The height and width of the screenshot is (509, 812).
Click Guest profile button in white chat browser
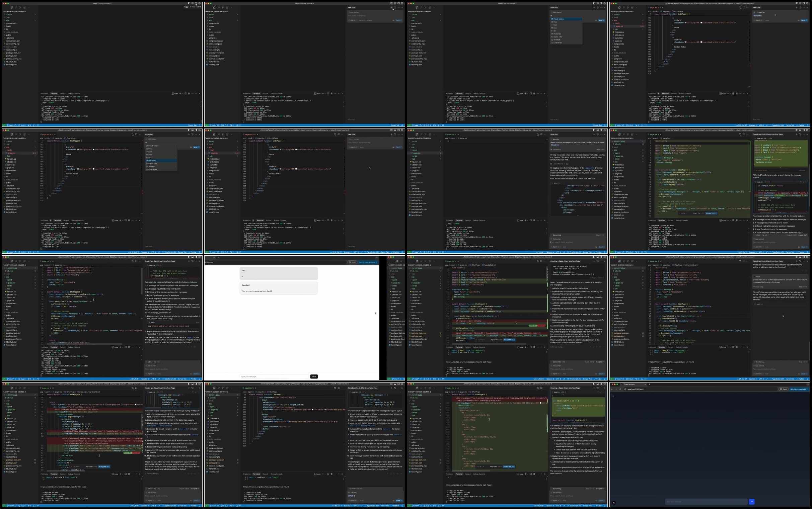coord(352,263)
